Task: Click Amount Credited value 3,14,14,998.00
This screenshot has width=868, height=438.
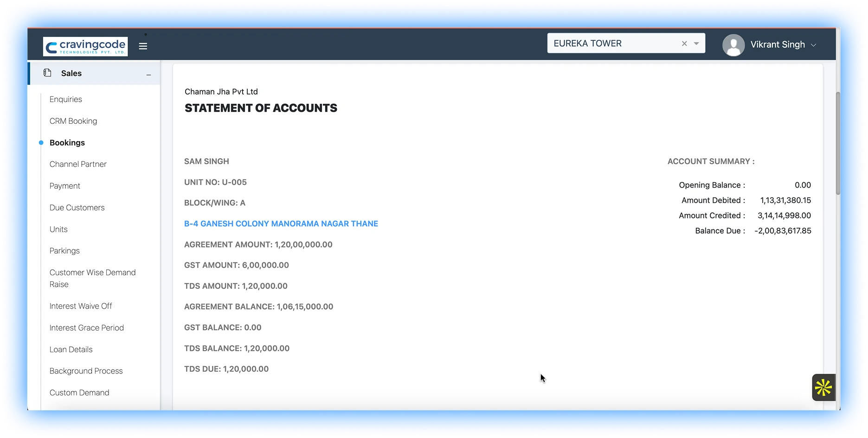Action: point(784,216)
